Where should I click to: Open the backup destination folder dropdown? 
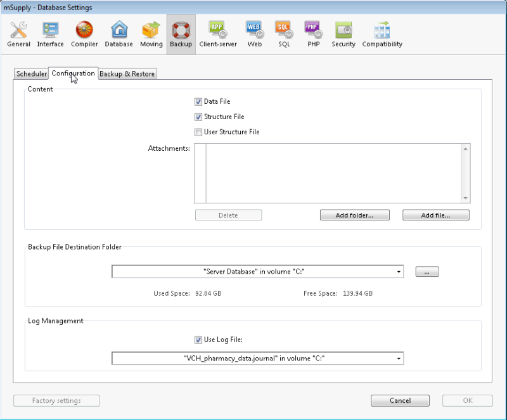(399, 271)
